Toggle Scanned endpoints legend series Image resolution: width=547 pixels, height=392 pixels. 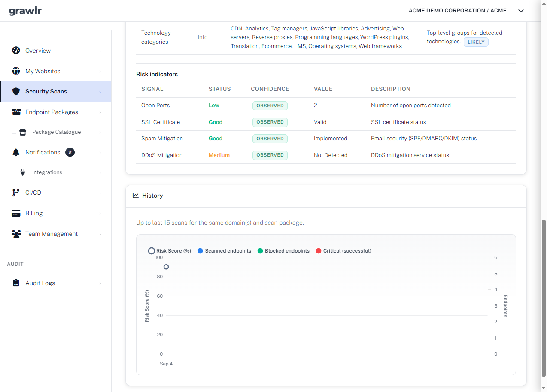click(x=224, y=251)
